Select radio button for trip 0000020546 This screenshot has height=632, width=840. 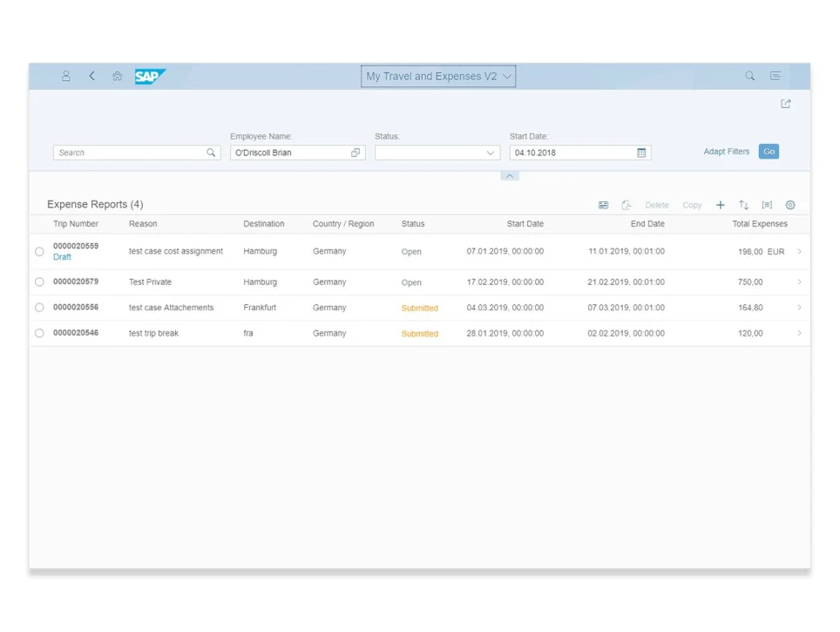(x=39, y=333)
